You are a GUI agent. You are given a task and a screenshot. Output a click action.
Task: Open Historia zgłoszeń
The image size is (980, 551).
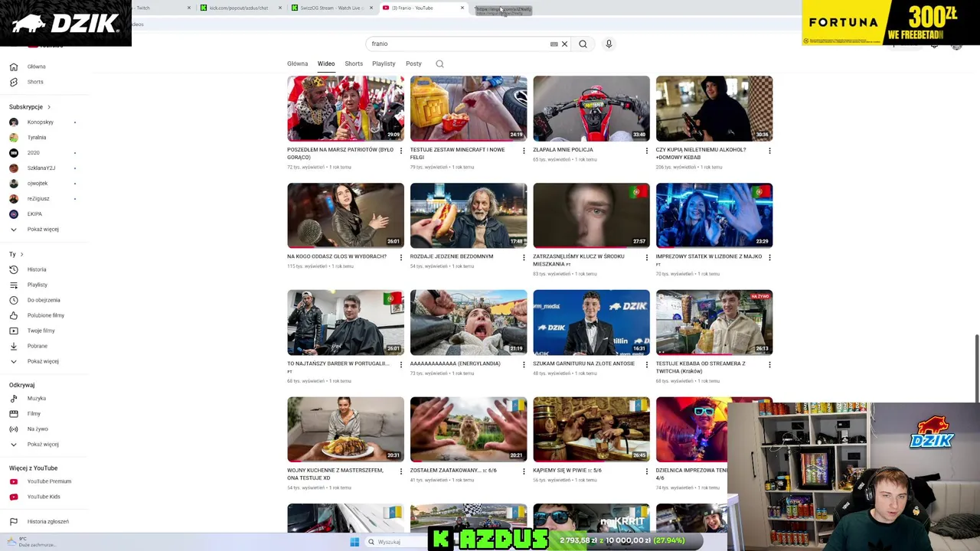click(x=47, y=521)
